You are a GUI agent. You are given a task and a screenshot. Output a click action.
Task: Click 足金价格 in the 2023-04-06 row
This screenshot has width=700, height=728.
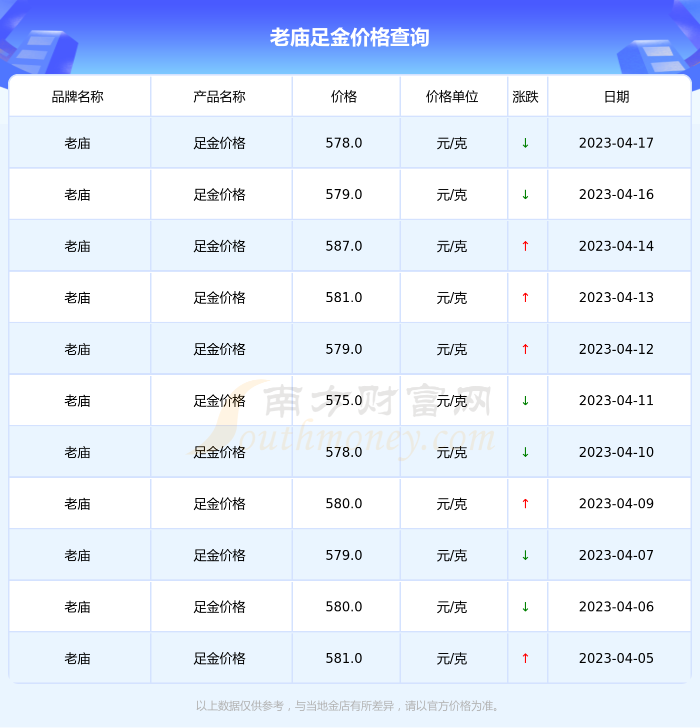[219, 607]
